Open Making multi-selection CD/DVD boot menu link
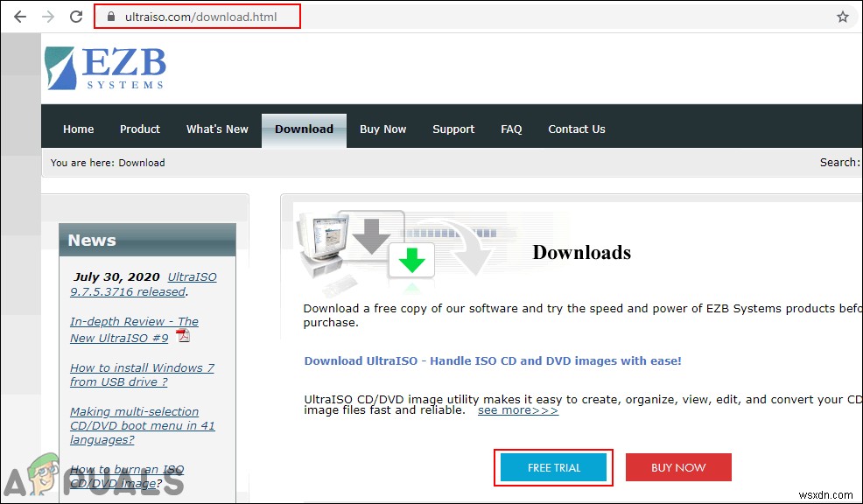Viewport: 863px width, 504px height. pos(143,425)
